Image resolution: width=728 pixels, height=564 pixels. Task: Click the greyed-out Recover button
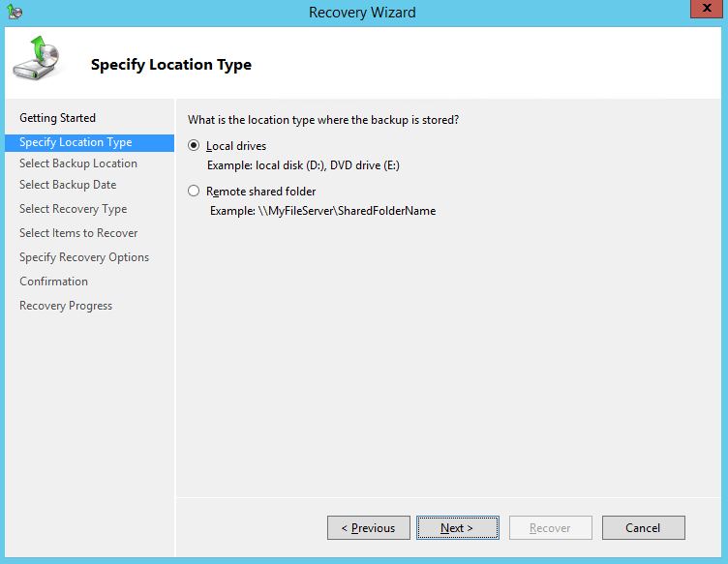pos(550,528)
